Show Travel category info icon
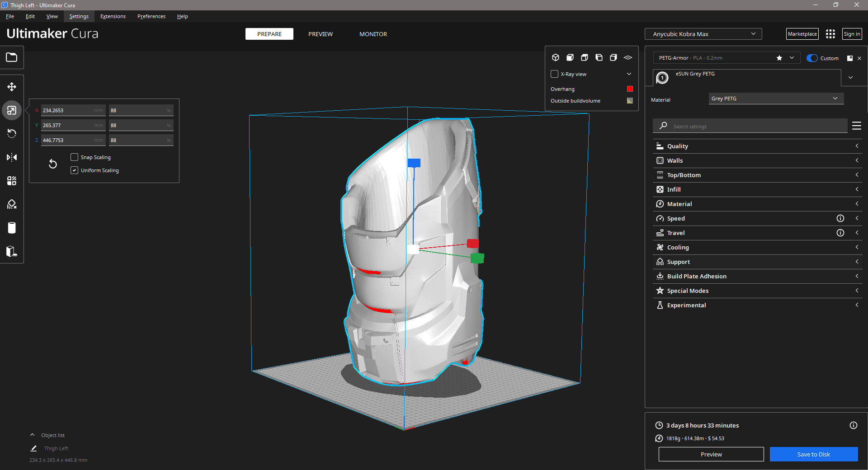 pos(840,233)
